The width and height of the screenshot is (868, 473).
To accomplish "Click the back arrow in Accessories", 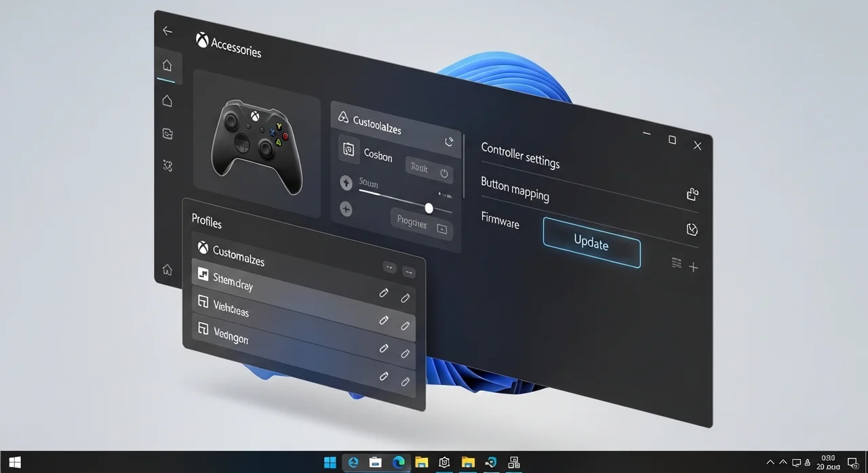I will point(167,30).
